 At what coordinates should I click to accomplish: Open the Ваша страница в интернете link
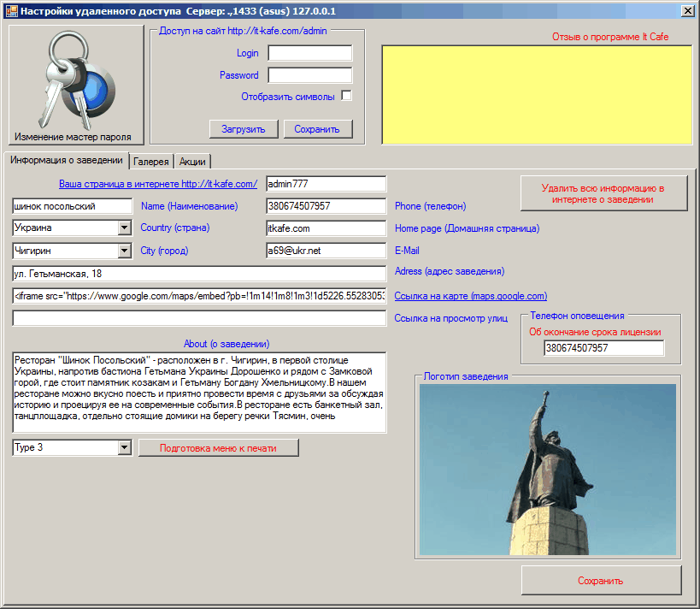(x=158, y=184)
